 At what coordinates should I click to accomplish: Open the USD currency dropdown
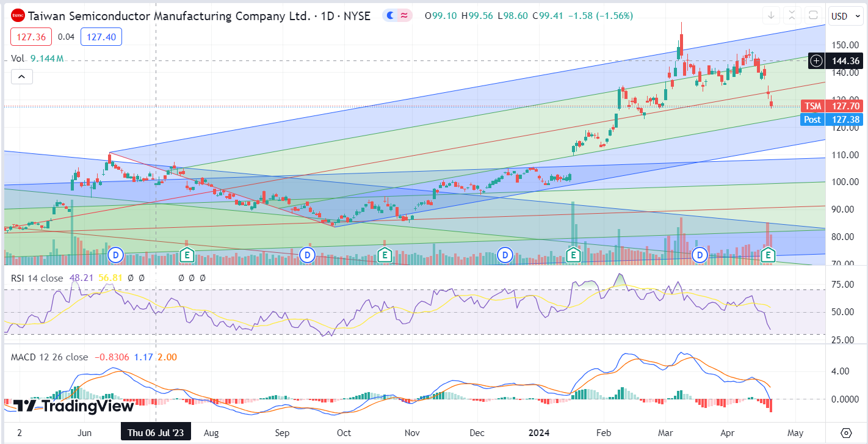(845, 16)
